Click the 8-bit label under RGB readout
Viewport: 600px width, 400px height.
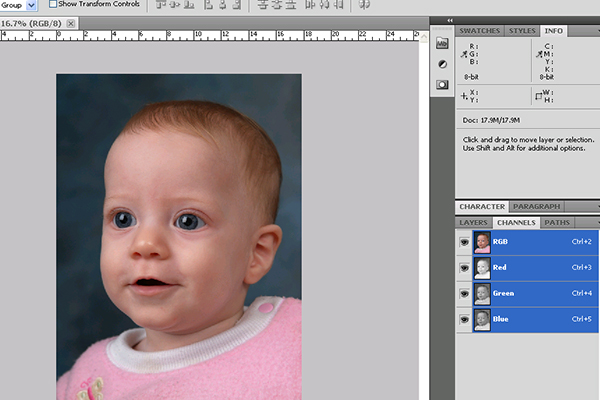click(x=471, y=77)
